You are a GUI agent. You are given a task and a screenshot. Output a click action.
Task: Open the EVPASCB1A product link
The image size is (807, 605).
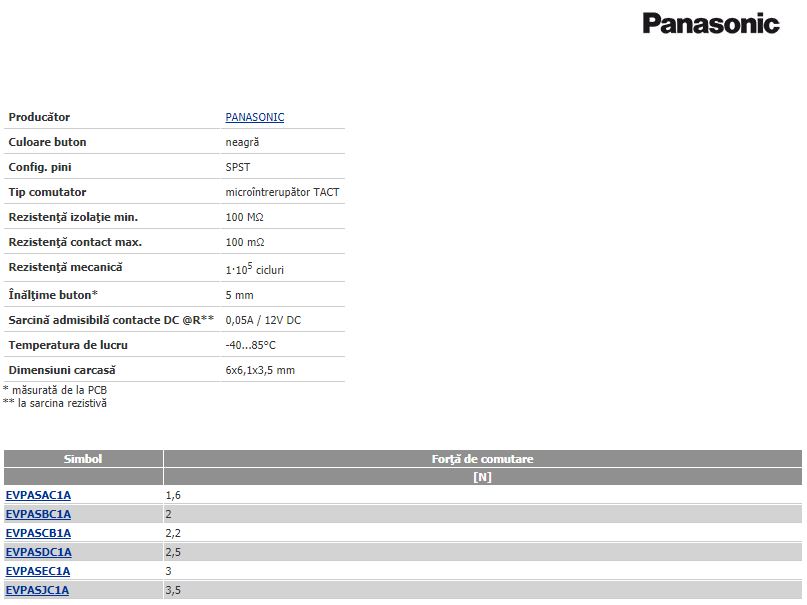tap(38, 533)
